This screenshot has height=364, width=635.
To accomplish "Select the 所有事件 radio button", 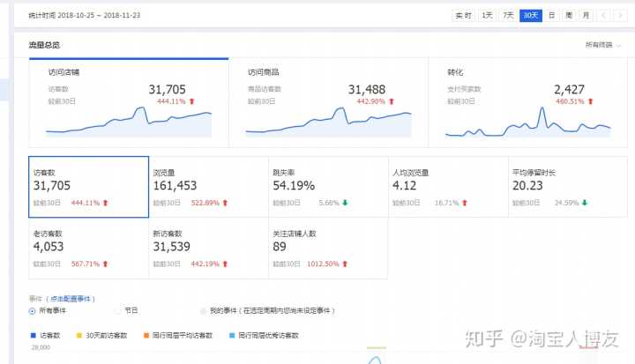I will [x=33, y=310].
